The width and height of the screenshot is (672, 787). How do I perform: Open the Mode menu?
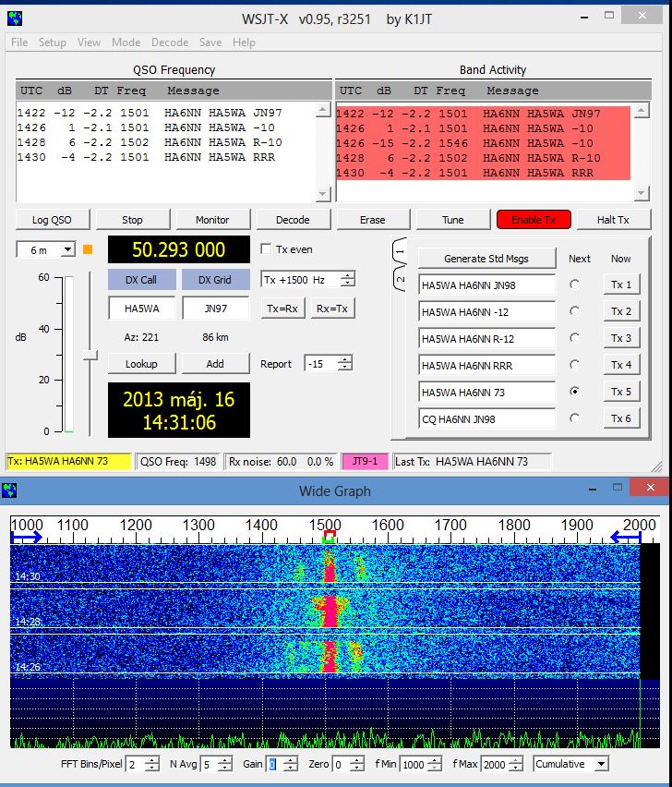126,42
